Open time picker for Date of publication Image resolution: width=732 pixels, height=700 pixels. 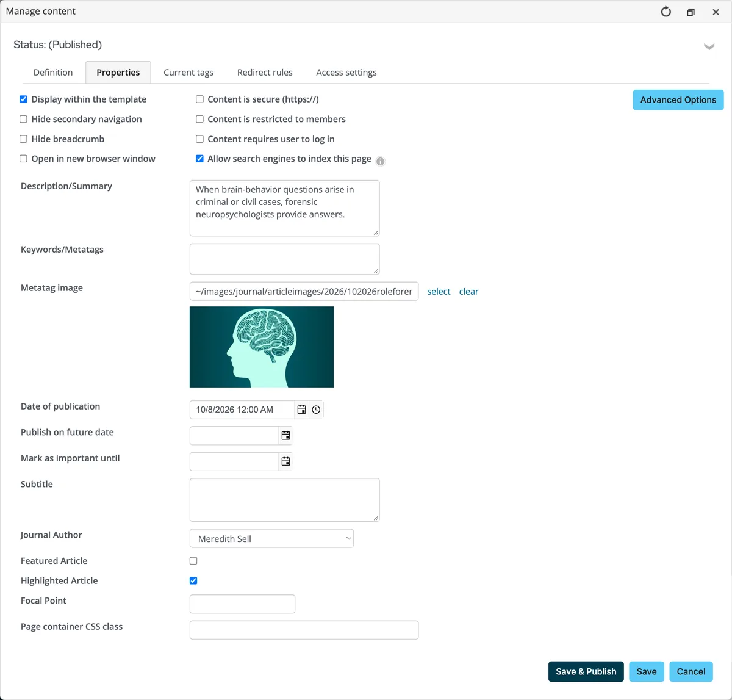(316, 410)
